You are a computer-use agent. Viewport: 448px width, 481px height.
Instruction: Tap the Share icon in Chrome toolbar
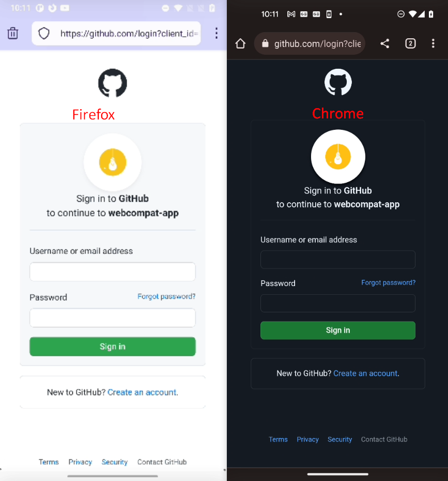[384, 43]
